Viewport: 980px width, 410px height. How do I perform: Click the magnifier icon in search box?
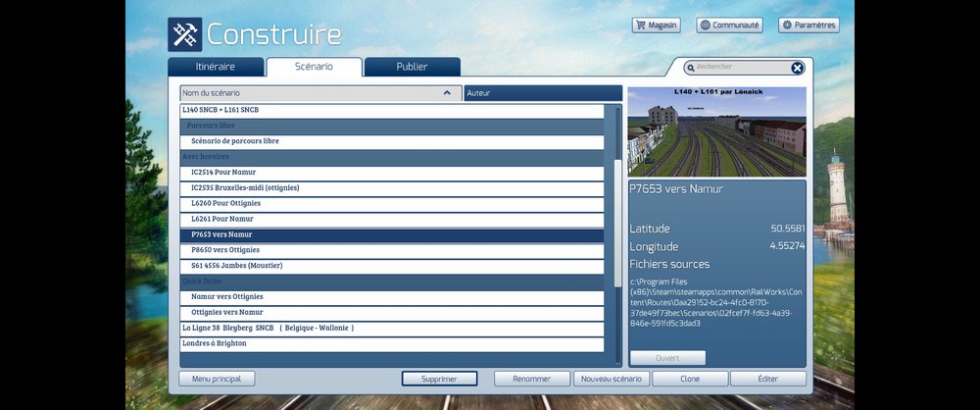click(691, 67)
